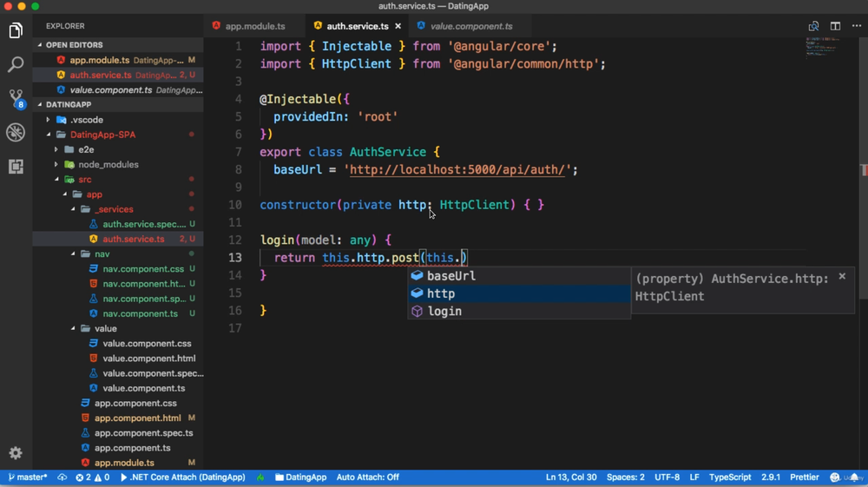Click the synchronize changes cloud icon
The height and width of the screenshot is (487, 868).
(62, 477)
